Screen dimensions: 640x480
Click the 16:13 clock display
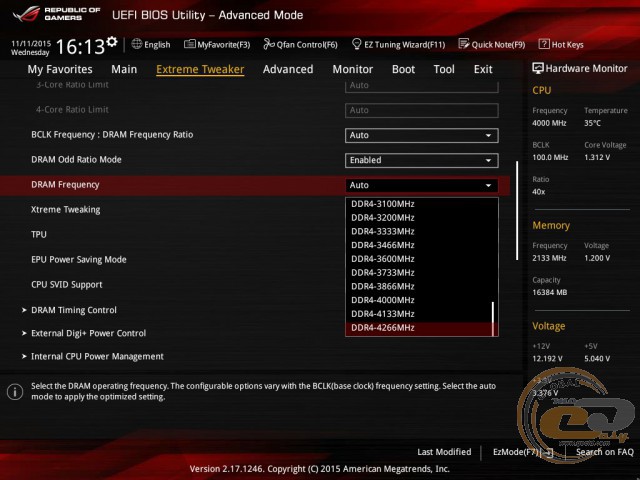click(x=80, y=46)
